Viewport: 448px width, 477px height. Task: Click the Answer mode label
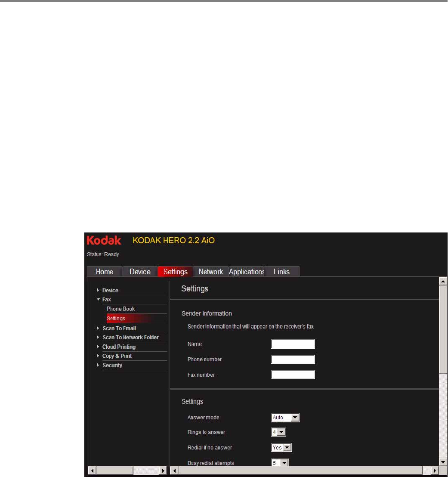tap(203, 418)
